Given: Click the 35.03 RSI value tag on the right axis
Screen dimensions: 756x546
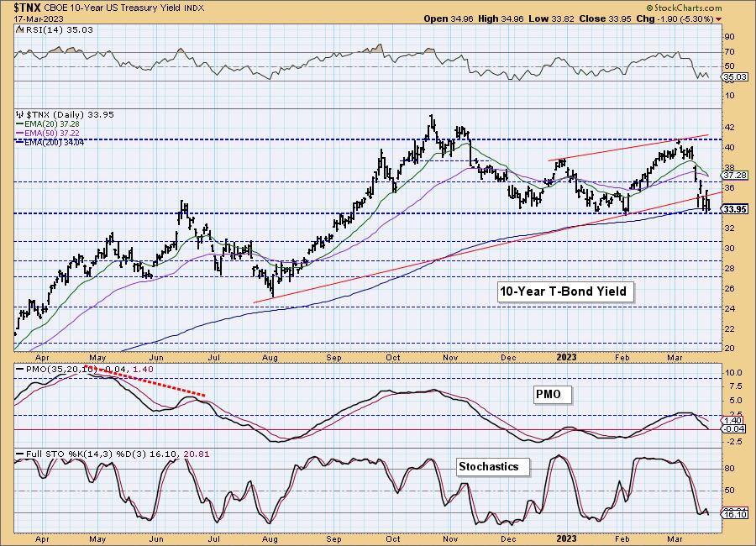Looking at the screenshot, I should pos(735,76).
